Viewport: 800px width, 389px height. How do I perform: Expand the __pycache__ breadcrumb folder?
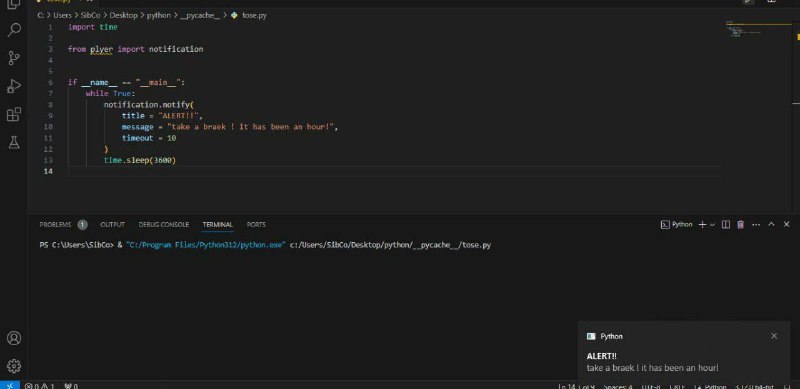click(x=200, y=15)
